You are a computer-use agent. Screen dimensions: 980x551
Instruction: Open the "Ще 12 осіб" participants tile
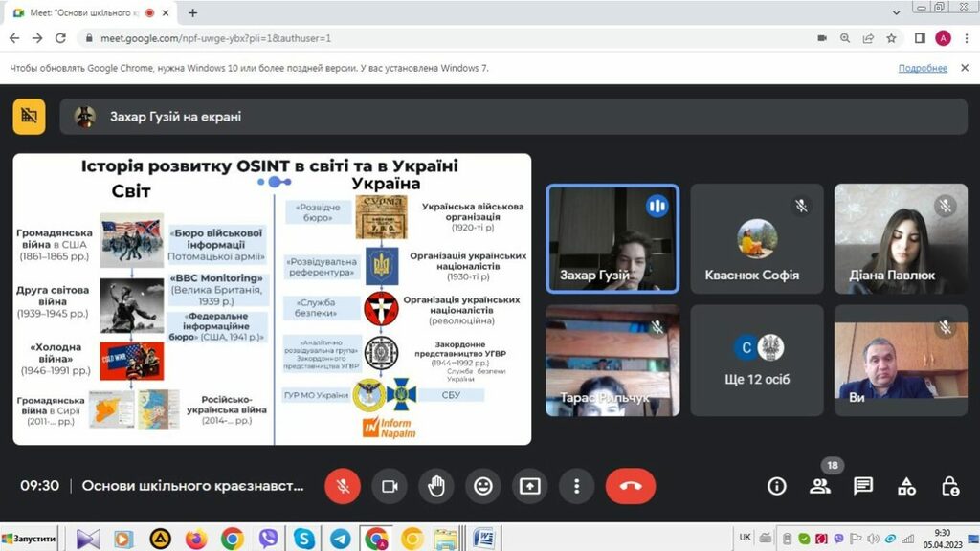coord(757,361)
